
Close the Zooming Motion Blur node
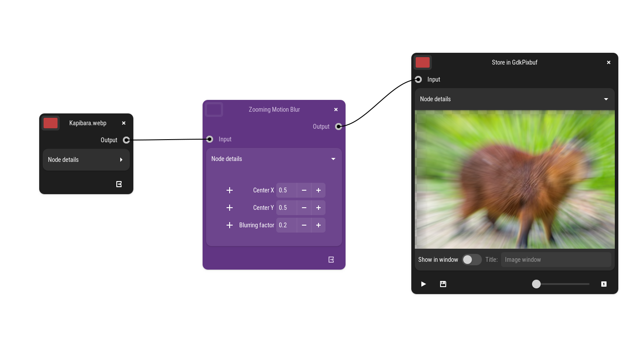(x=336, y=110)
